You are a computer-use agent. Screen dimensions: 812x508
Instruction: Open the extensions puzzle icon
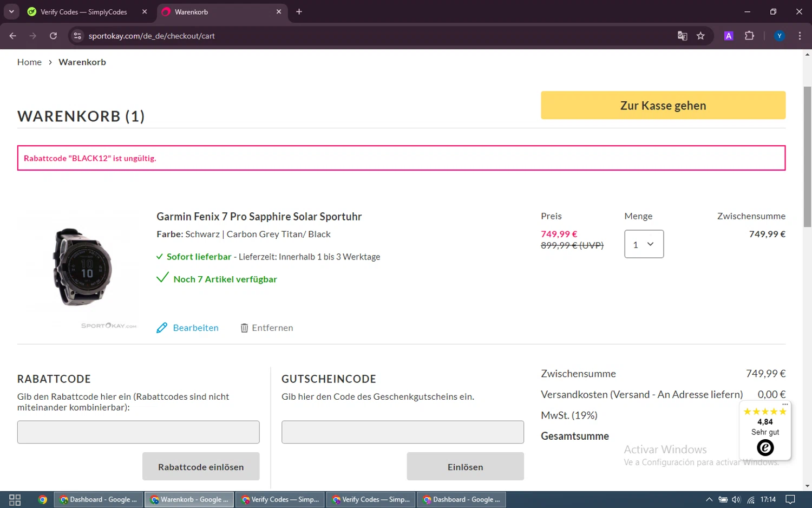click(x=749, y=36)
